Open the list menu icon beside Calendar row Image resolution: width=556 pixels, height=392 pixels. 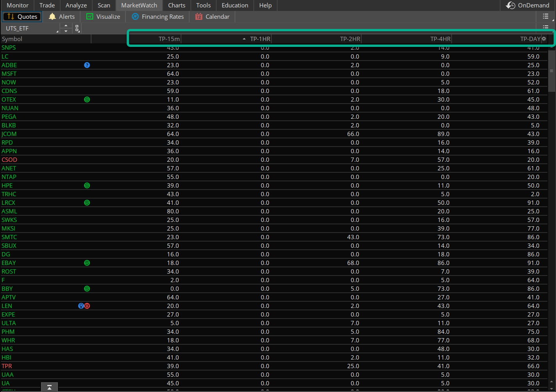(545, 16)
